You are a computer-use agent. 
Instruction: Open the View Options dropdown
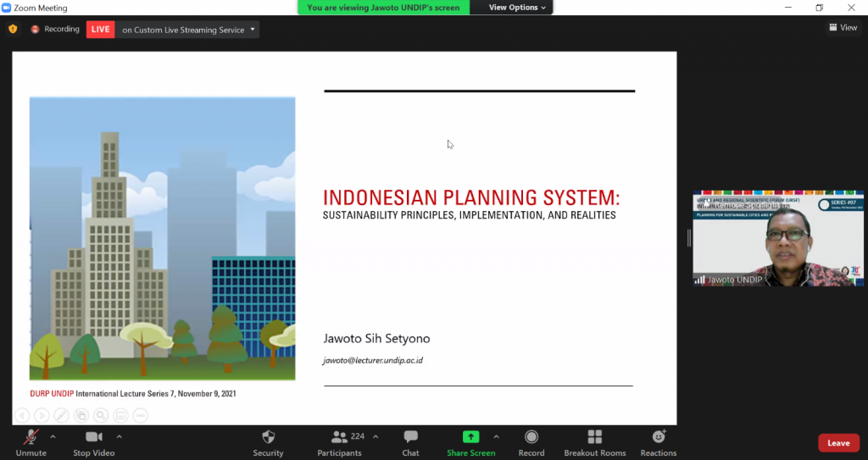pyautogui.click(x=519, y=8)
